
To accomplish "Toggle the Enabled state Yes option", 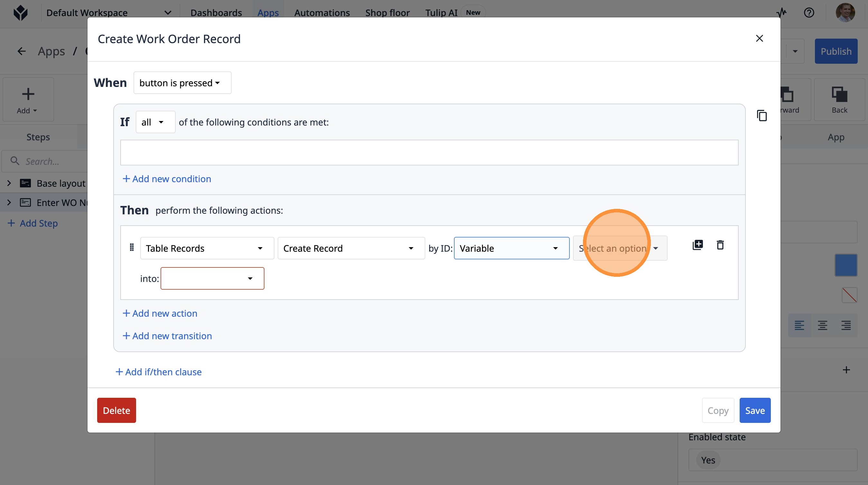I will click(x=708, y=460).
